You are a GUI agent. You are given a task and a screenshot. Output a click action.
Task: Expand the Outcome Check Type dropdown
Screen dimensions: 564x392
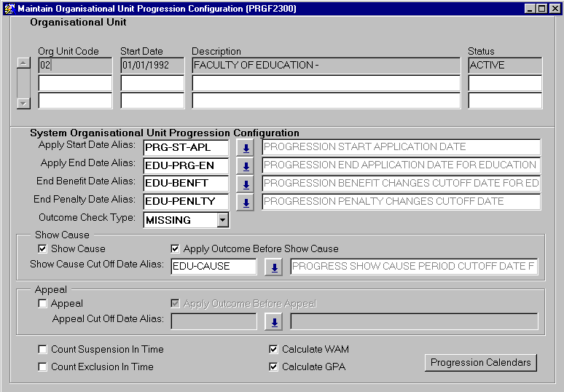pyautogui.click(x=223, y=220)
